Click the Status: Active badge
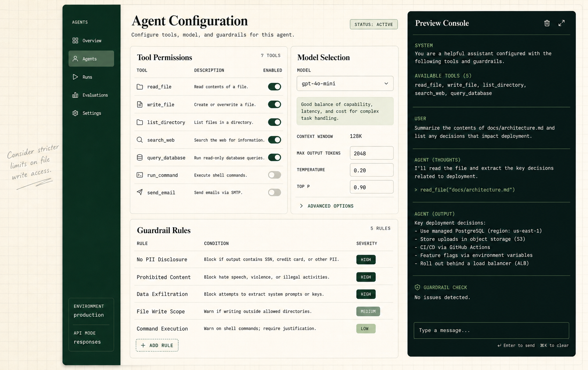 [374, 24]
